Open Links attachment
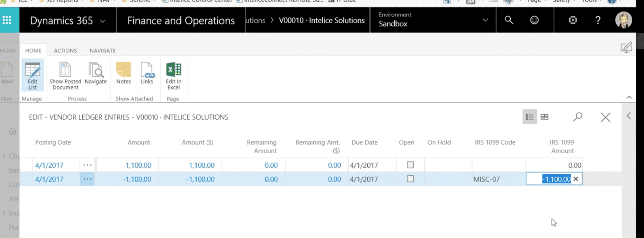 [147, 73]
